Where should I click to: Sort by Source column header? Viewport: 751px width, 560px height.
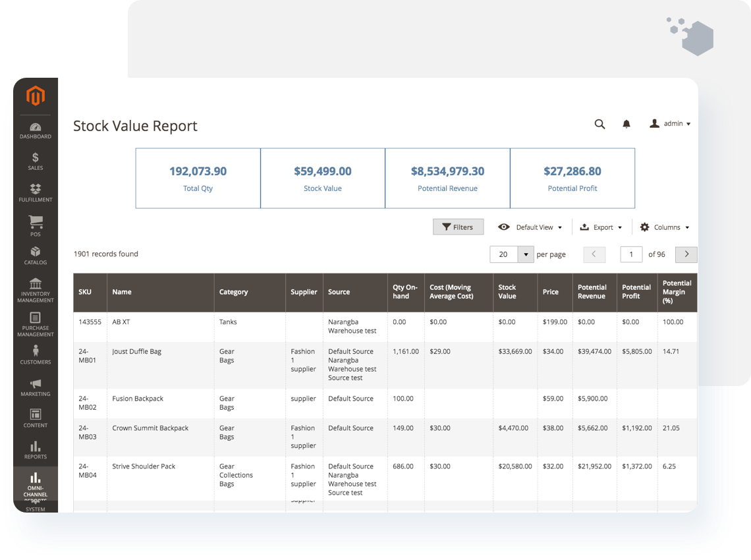click(x=355, y=293)
